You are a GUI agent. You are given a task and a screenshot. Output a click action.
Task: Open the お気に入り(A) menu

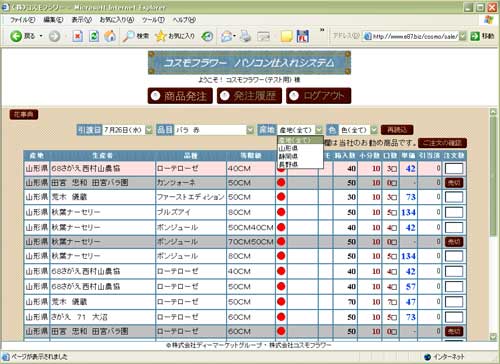click(x=117, y=20)
